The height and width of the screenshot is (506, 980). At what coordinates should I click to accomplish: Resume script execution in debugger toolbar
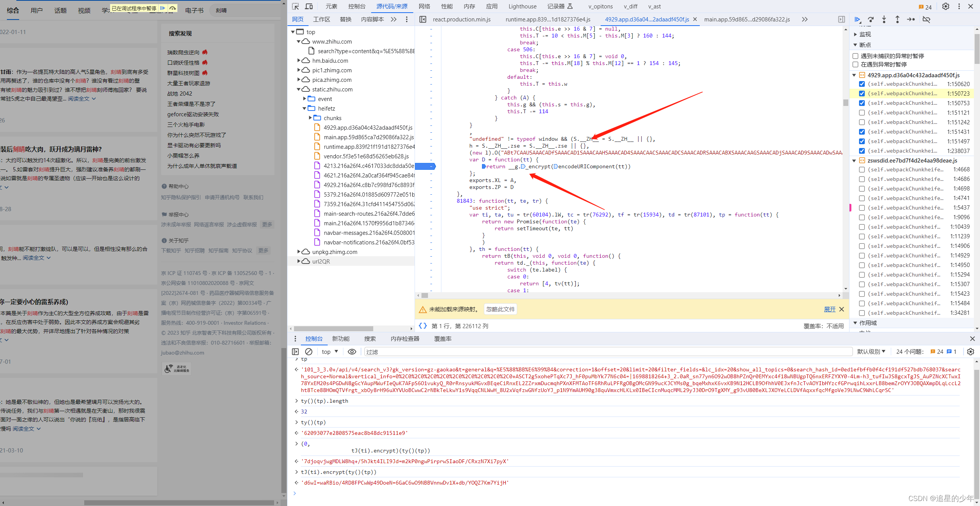pos(857,20)
